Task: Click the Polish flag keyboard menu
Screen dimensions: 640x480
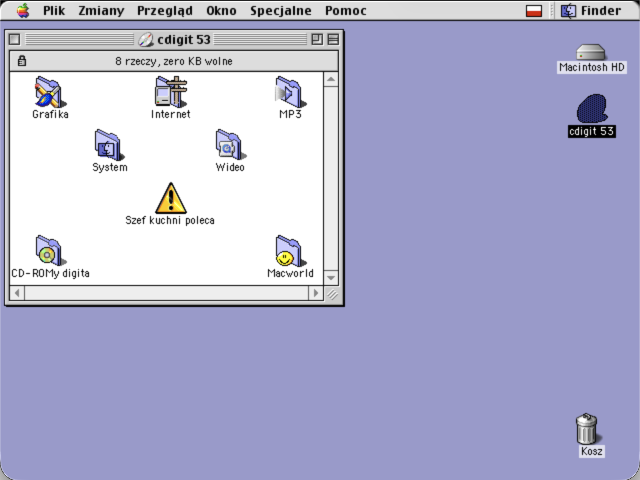Action: [x=534, y=11]
